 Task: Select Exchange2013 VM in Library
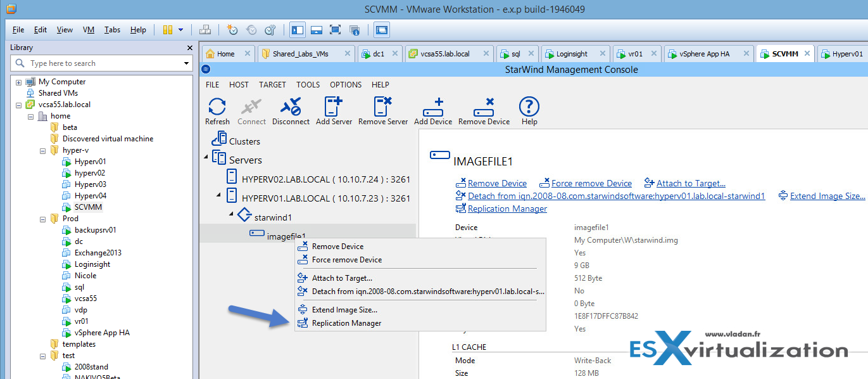tap(97, 253)
